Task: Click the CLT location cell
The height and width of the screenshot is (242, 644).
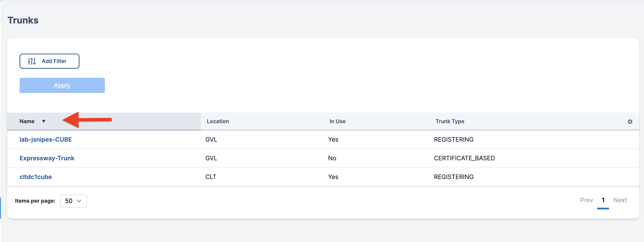Action: [x=211, y=177]
